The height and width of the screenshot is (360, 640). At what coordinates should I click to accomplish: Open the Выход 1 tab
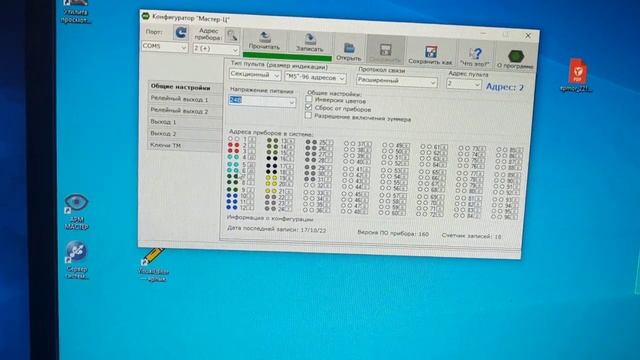(x=185, y=122)
